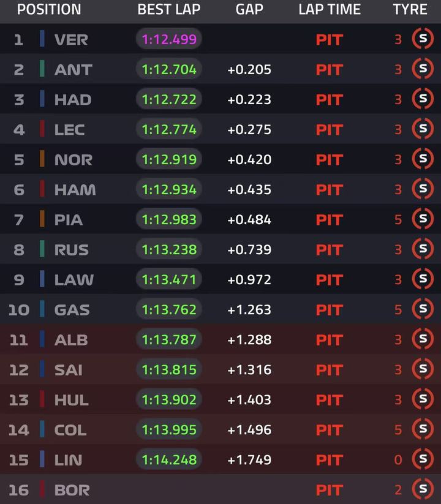Click the PIT status in RUS's row
Image resolution: width=441 pixels, height=504 pixels.
click(330, 250)
